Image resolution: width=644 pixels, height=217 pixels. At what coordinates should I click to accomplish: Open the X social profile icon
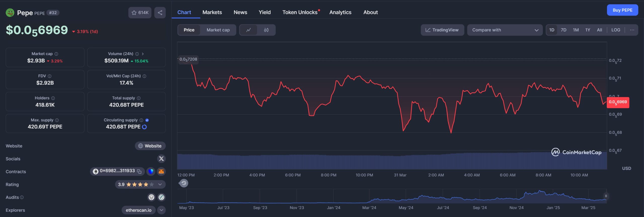[x=162, y=159]
